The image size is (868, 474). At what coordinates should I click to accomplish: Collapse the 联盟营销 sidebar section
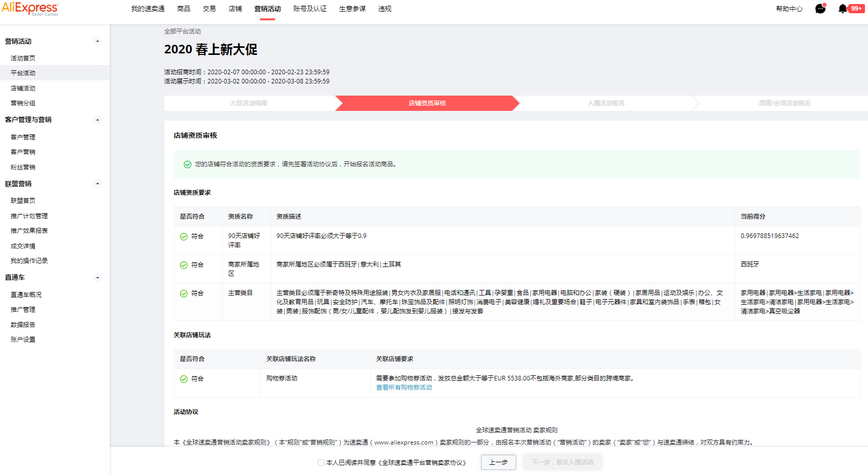pos(98,184)
